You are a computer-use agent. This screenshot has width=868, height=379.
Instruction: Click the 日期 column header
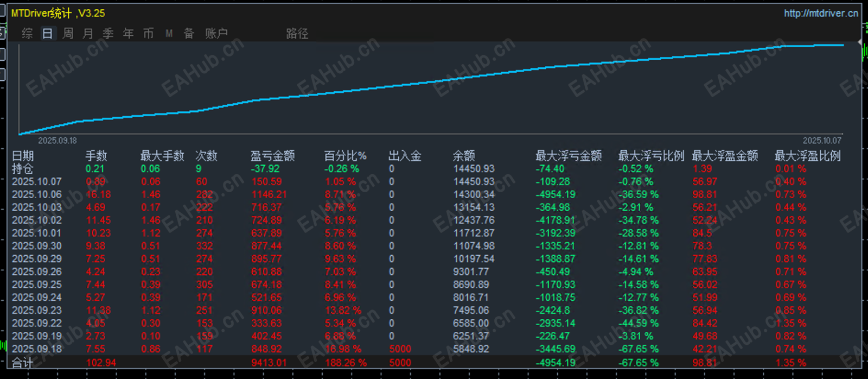(x=23, y=156)
